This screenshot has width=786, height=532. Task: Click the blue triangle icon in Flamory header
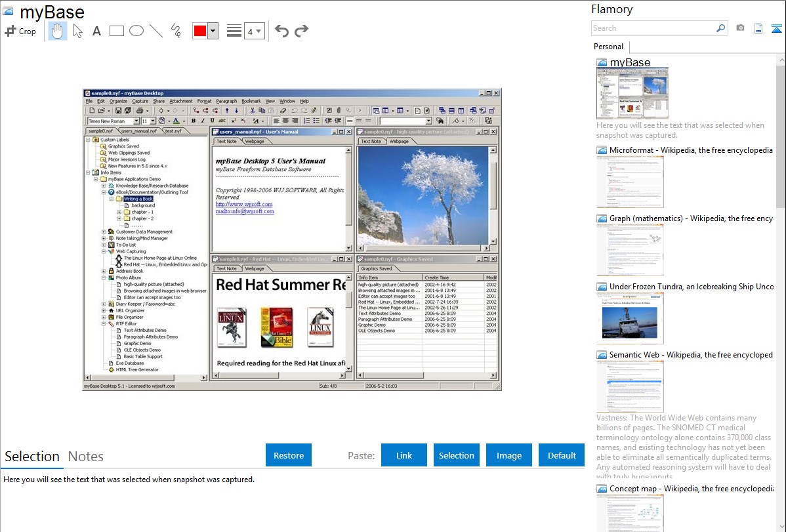776,28
